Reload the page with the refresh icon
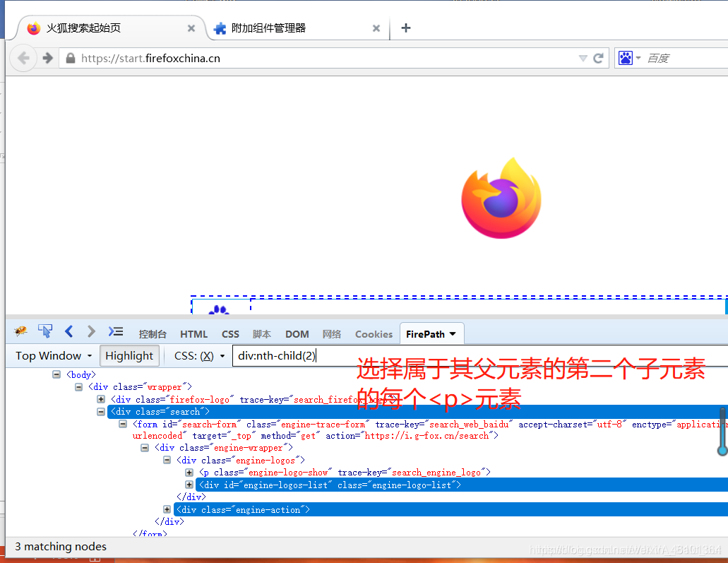Image resolution: width=728 pixels, height=563 pixels. coord(599,58)
